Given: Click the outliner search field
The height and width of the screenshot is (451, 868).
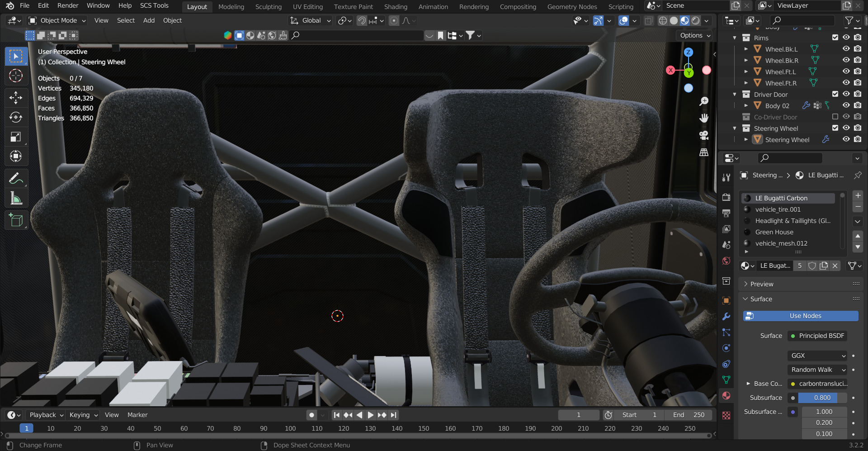Looking at the screenshot, I should pyautogui.click(x=802, y=20).
